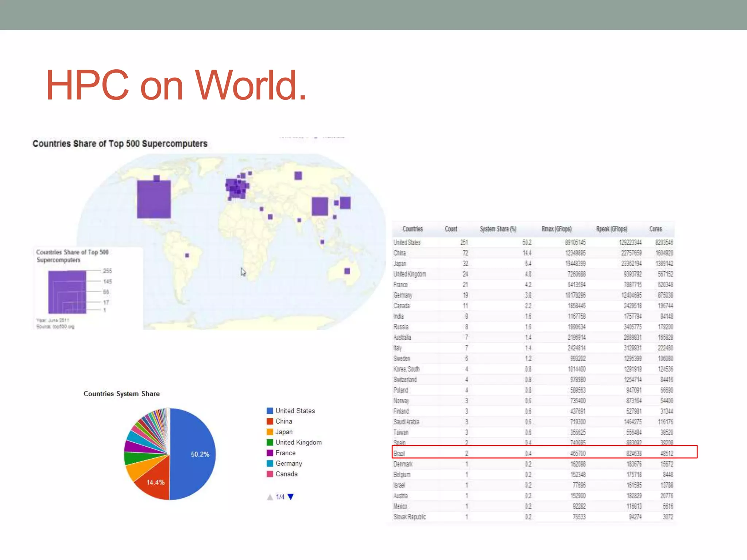Click the 'Israel' table row name

click(399, 486)
